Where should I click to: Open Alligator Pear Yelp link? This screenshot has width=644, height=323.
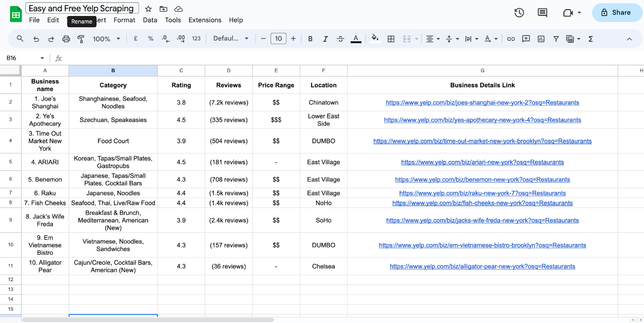coord(482,266)
